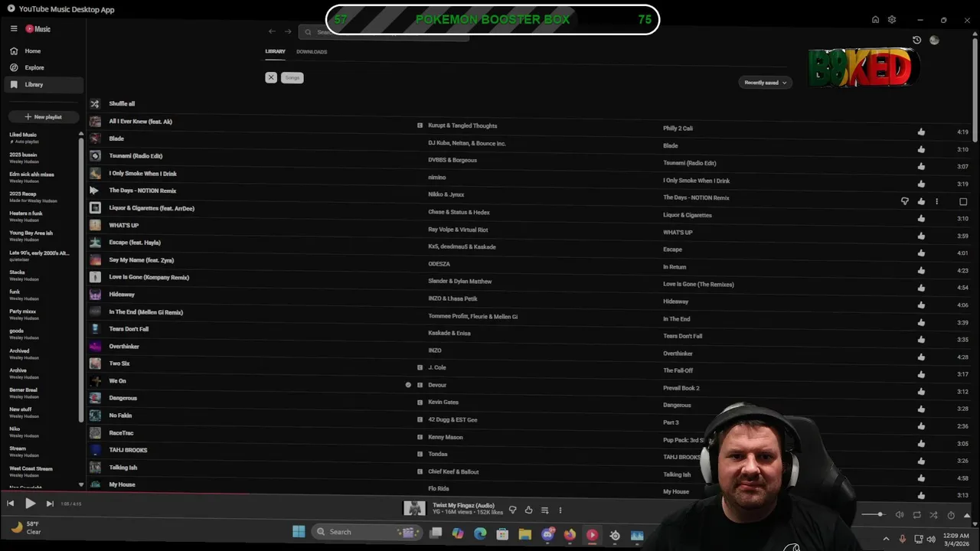Viewport: 980px width, 551px height.
Task: Open Discord from the taskbar
Action: [547, 535]
